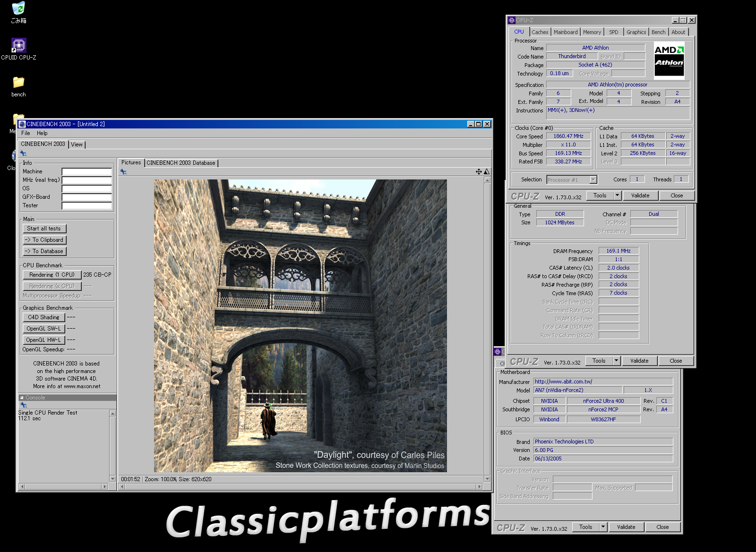Click the picture's vertical scrollbar down arrow

click(487, 478)
